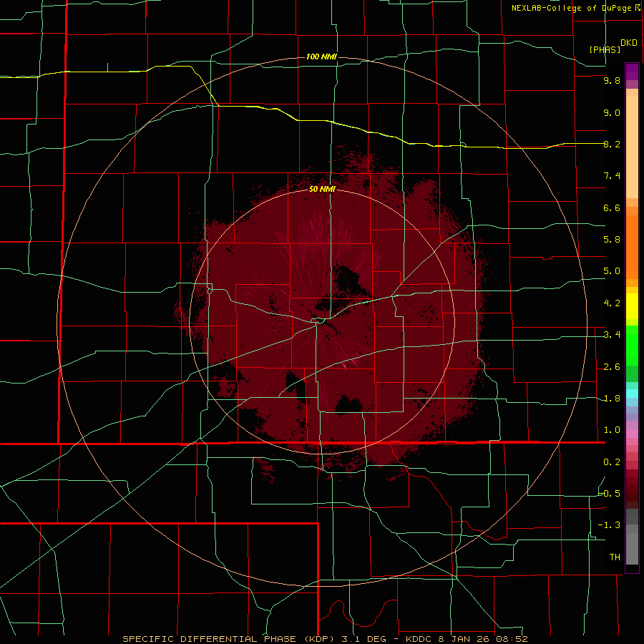Click the DKD label above the color scale
The height and width of the screenshot is (644, 644).
coord(629,43)
